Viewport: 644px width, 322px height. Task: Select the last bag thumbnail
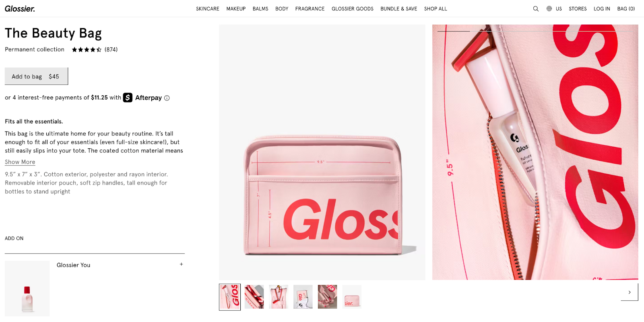coord(352,297)
